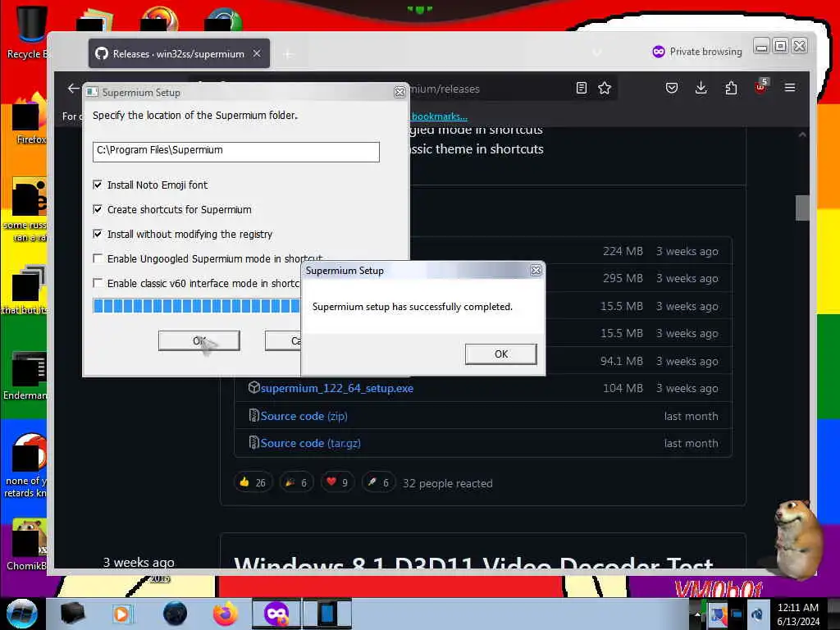Click the volume speaker tray icon
The height and width of the screenshot is (630, 840).
coord(757,614)
